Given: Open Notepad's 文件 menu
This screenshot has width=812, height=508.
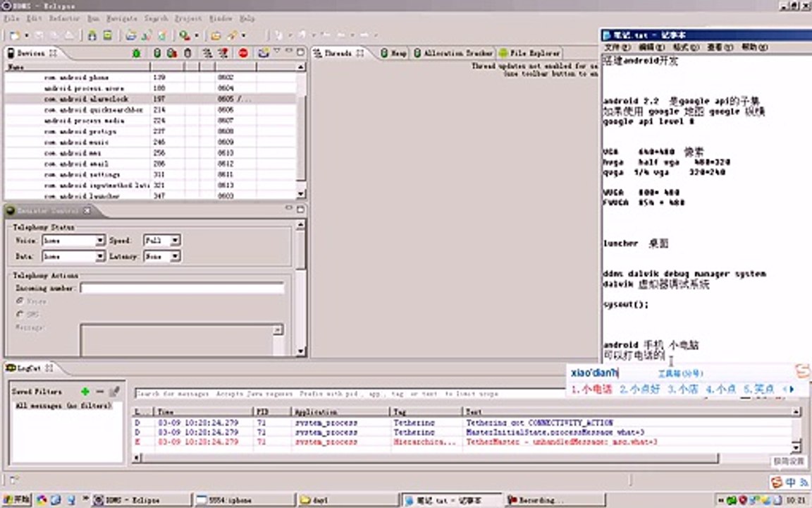Looking at the screenshot, I should coord(617,47).
